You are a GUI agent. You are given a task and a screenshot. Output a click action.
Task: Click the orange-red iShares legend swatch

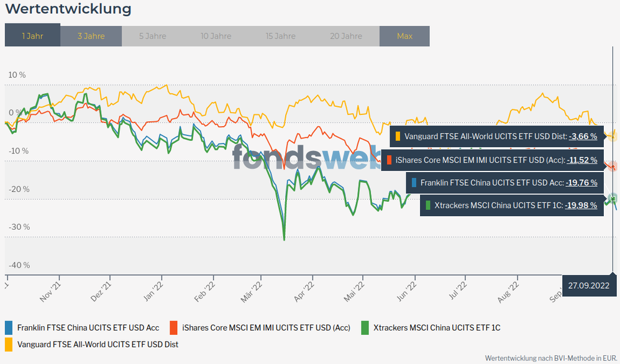(x=173, y=327)
